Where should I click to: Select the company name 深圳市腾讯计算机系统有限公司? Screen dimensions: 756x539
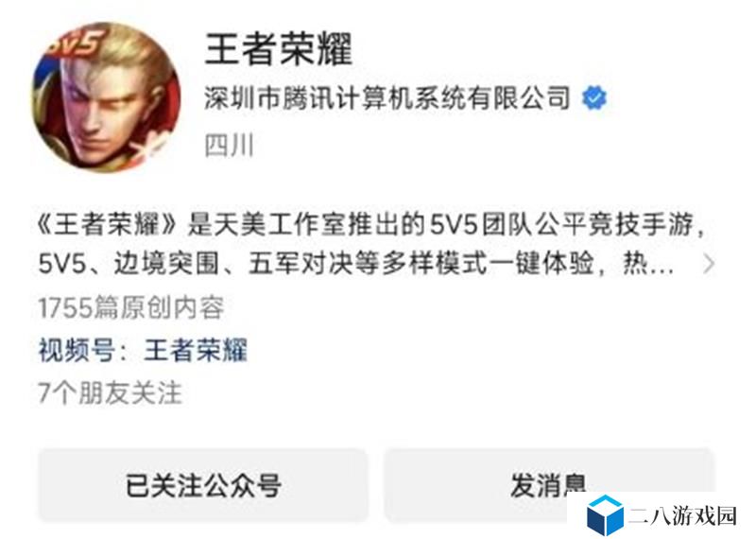click(387, 98)
